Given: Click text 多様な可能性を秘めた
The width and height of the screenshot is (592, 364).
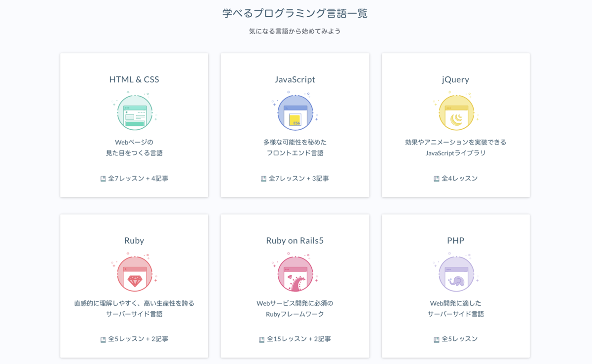Looking at the screenshot, I should (x=295, y=142).
